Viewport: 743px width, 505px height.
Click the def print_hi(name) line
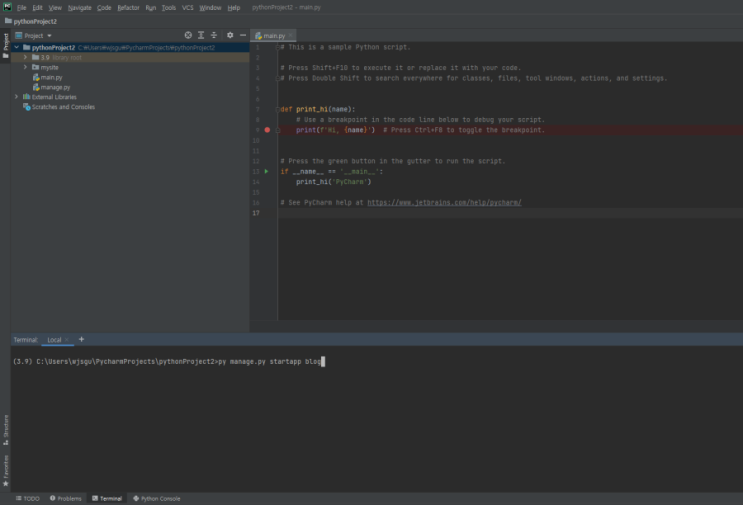click(317, 109)
